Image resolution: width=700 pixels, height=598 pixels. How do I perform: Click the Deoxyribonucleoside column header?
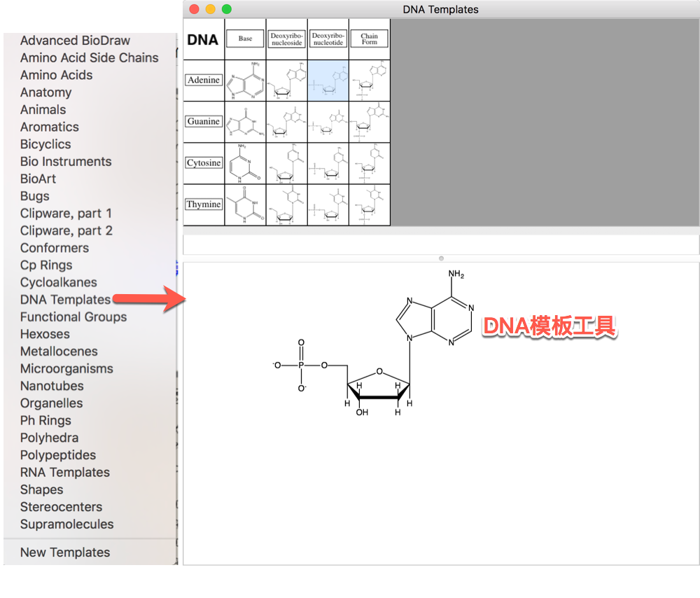click(x=286, y=39)
